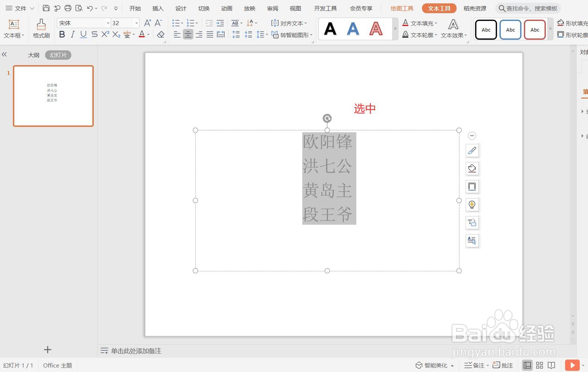The height and width of the screenshot is (372, 588).
Task: Collapse the floating toolbar with the minus icon
Action: tap(472, 136)
